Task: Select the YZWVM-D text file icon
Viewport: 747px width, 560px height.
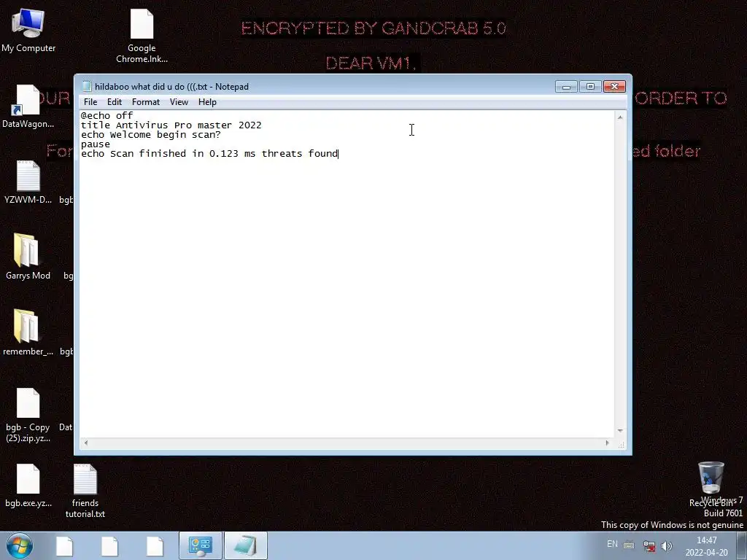Action: tap(28, 182)
